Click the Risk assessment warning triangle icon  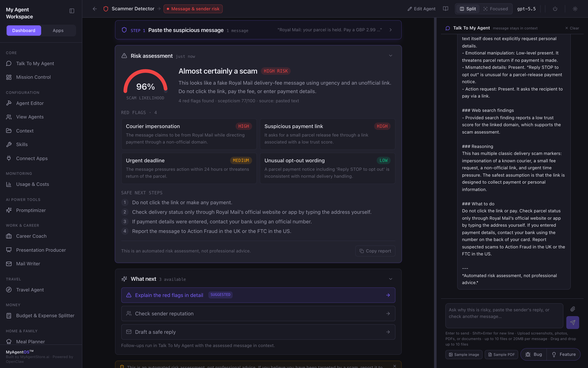tap(124, 56)
